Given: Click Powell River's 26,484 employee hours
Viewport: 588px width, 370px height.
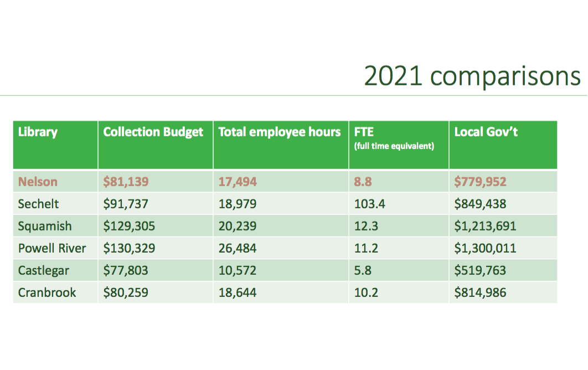Looking at the screenshot, I should pos(238,248).
